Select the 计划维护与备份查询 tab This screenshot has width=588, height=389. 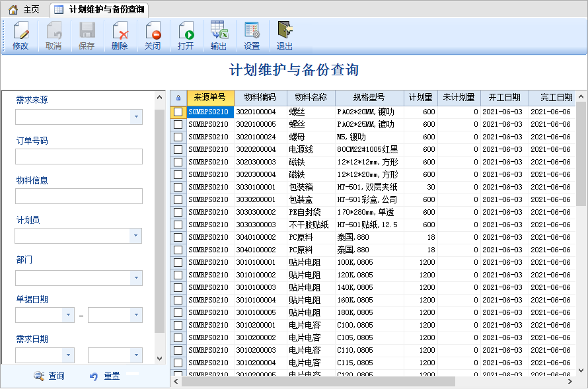tap(100, 10)
